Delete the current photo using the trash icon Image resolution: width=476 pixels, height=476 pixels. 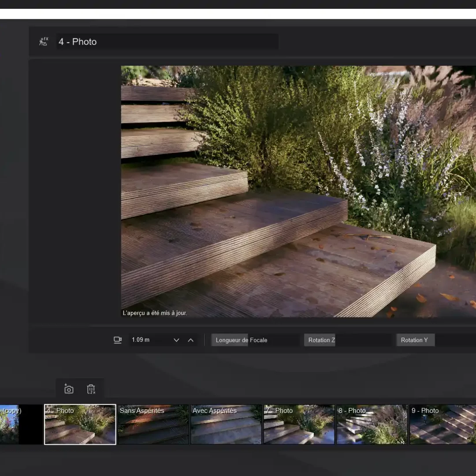[x=91, y=389]
